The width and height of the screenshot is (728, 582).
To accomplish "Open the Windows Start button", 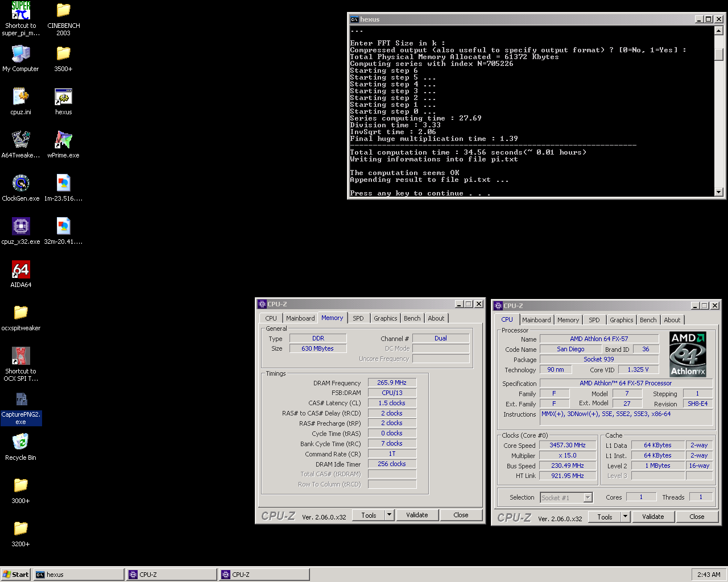I will coord(16,575).
